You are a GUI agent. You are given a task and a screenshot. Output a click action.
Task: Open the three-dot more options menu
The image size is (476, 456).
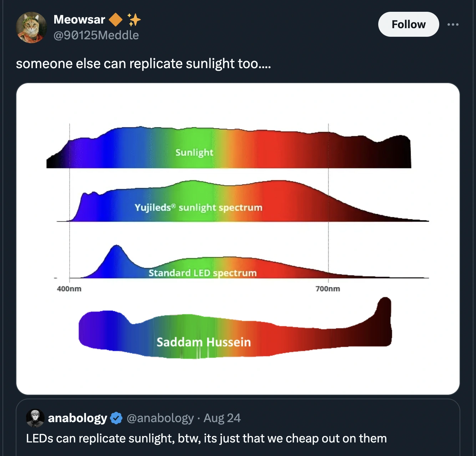(x=453, y=24)
